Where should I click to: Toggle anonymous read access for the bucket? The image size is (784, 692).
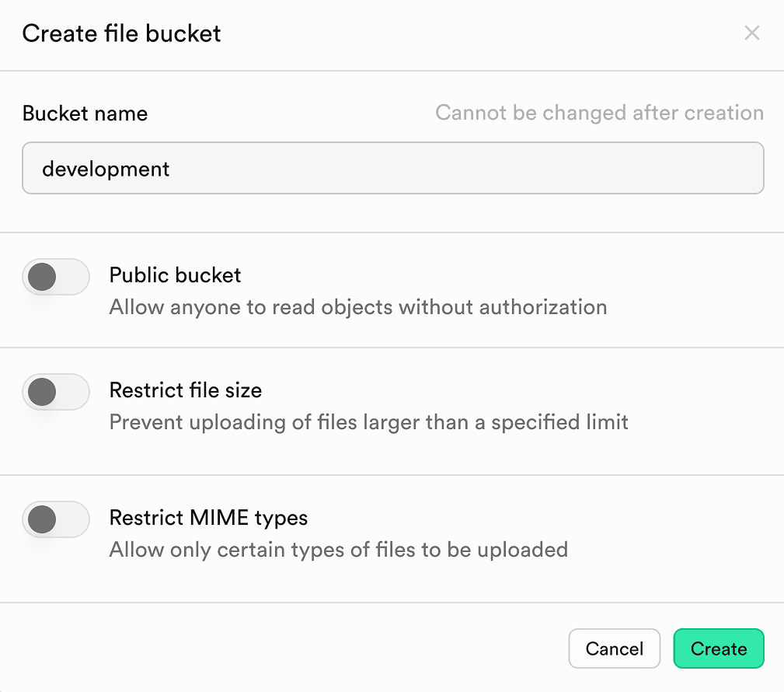(55, 277)
